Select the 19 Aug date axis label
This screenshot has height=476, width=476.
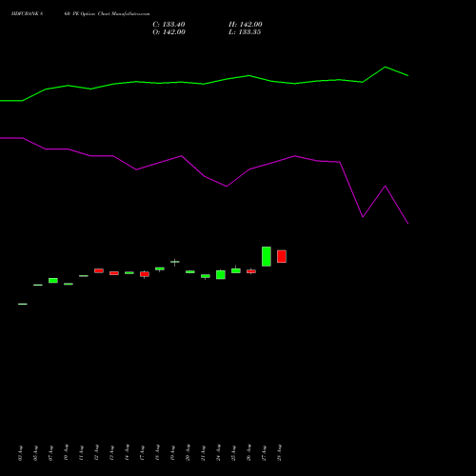[172, 453]
